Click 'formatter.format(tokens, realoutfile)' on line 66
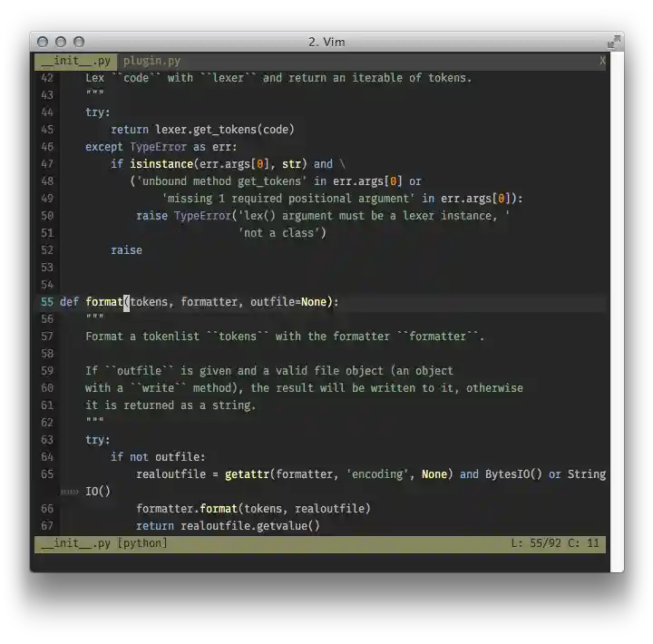Image resolution: width=653 pixels, height=644 pixels. [253, 509]
